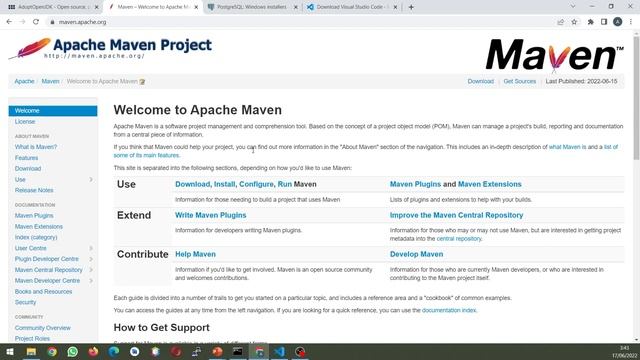Open Maven Plugins sidebar link
The width and height of the screenshot is (640, 360).
click(34, 216)
